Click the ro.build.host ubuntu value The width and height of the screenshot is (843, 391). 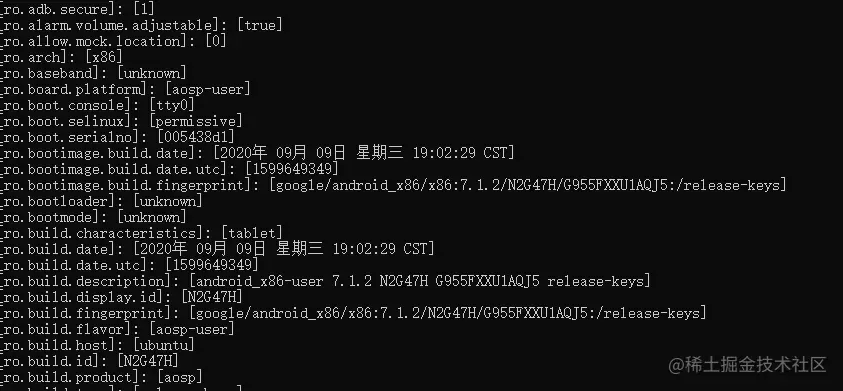point(163,345)
